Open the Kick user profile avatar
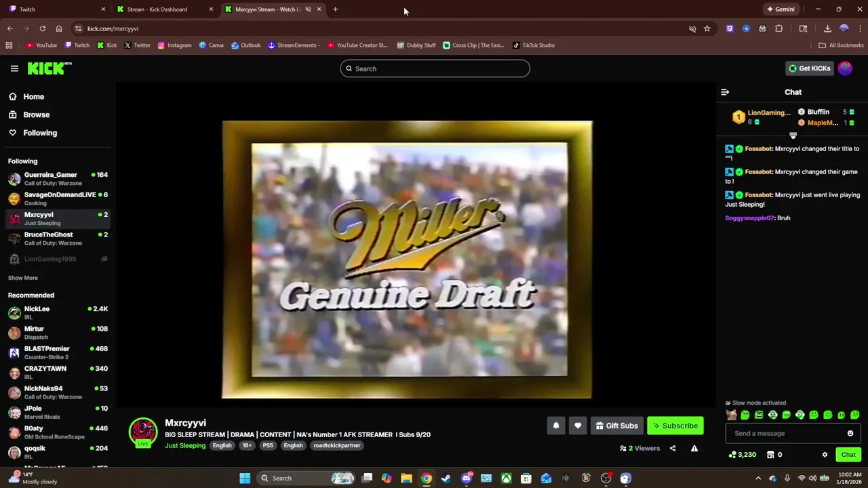Image resolution: width=868 pixels, height=488 pixels. (845, 68)
